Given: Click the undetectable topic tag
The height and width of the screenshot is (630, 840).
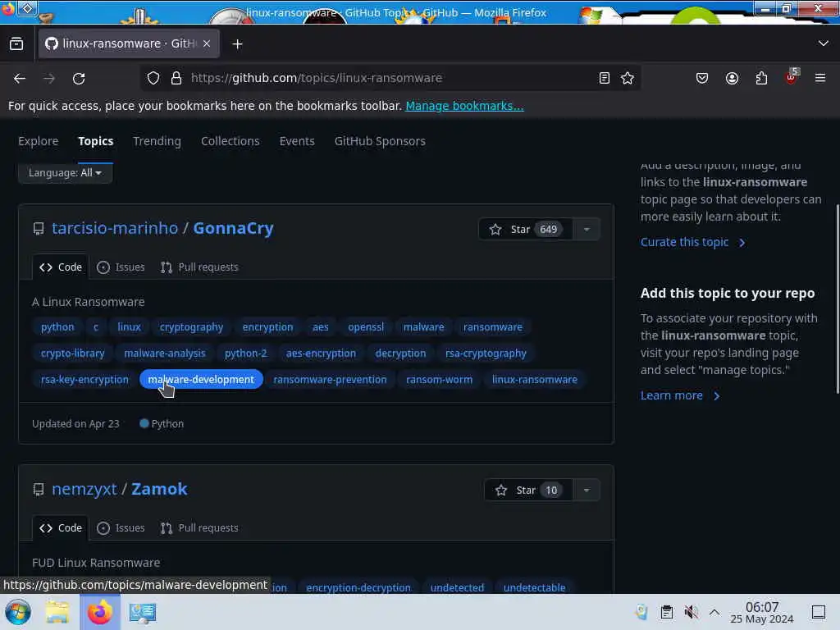Looking at the screenshot, I should tap(534, 587).
